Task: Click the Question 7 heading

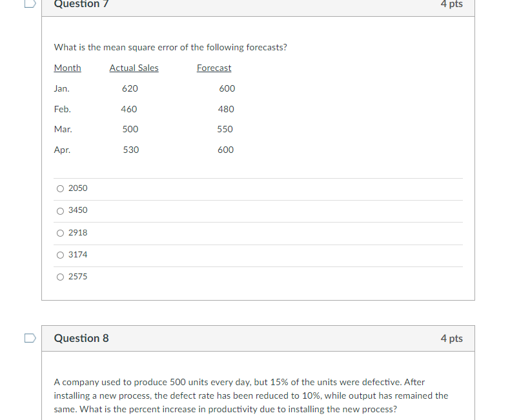Action: (x=81, y=4)
